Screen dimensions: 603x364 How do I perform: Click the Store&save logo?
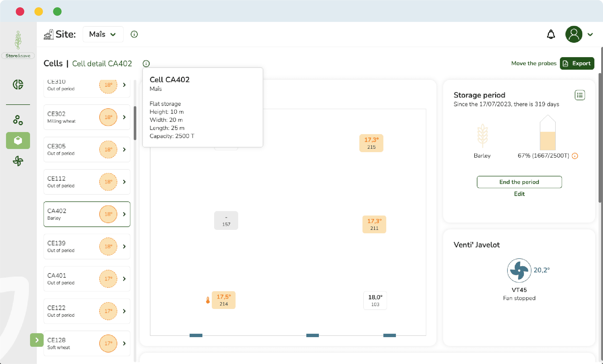[18, 45]
